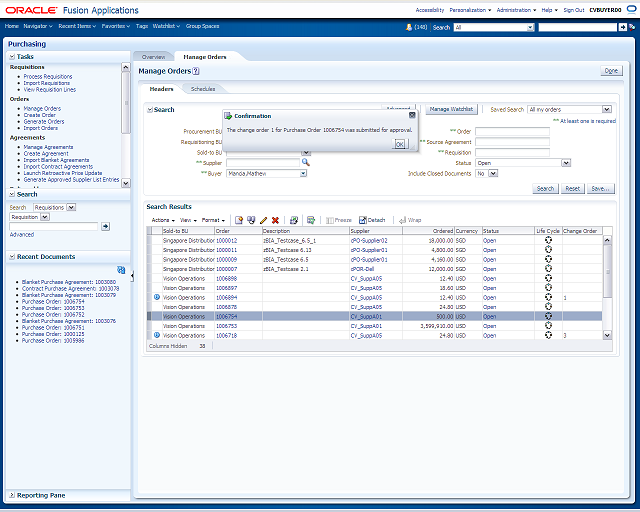
Task: Open the Favorites menu
Action: pos(116,26)
